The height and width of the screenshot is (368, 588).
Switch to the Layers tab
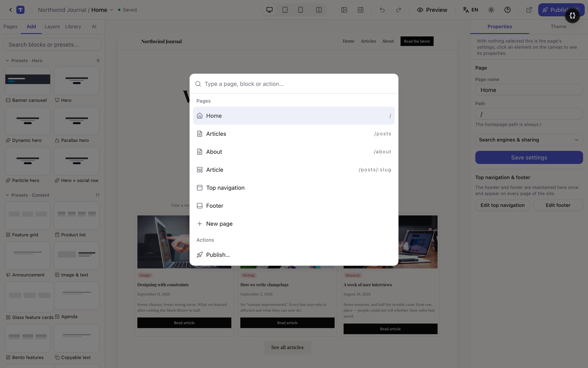click(52, 27)
